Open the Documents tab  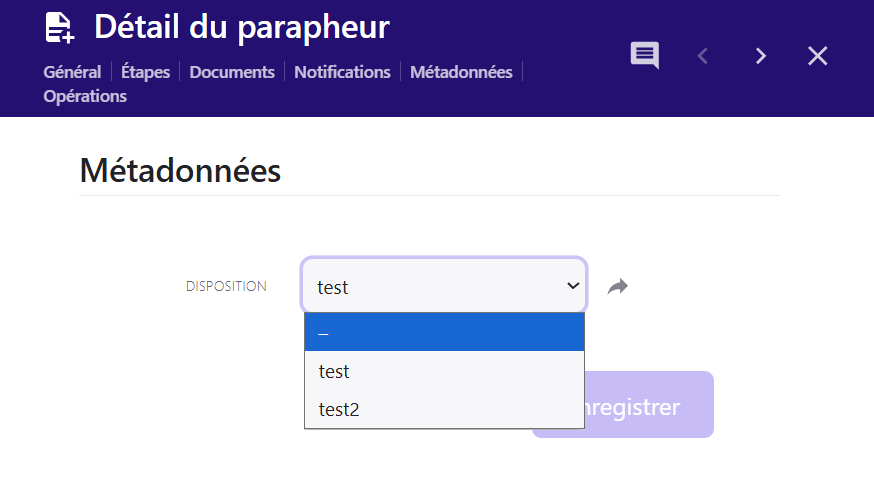pos(232,72)
